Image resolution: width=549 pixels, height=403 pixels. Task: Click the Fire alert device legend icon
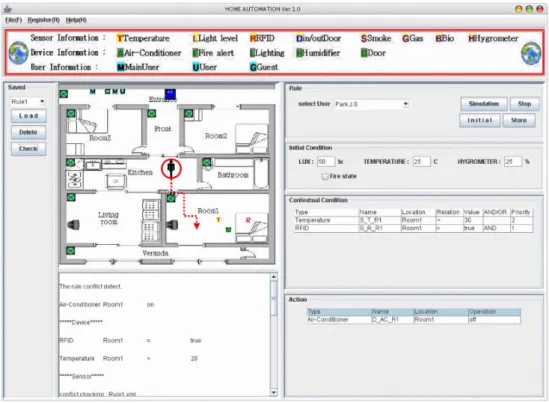195,53
